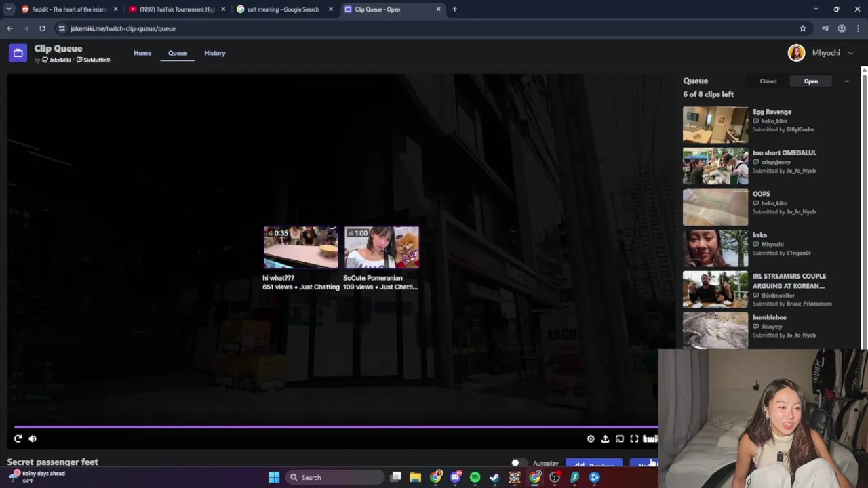
Task: Open the weather widget Rainy days ahead
Action: point(37,477)
